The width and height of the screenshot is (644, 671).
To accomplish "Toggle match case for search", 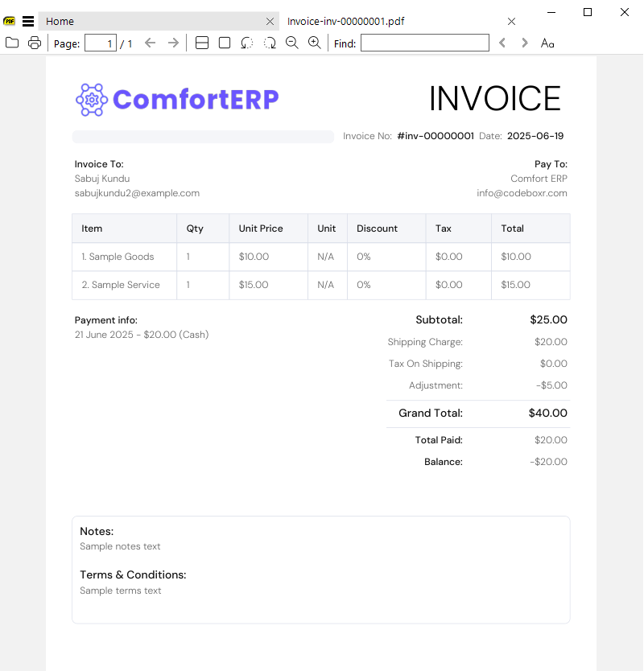I will tap(547, 43).
